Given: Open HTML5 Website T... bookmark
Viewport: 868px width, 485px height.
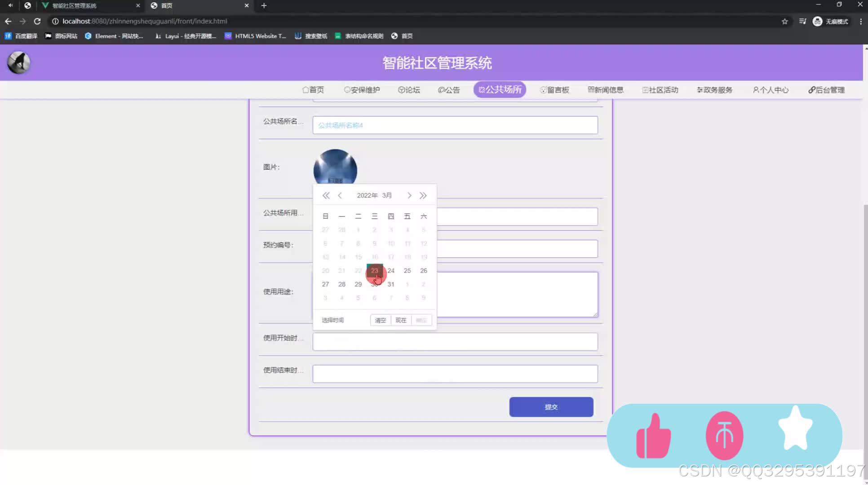Looking at the screenshot, I should click(x=255, y=36).
